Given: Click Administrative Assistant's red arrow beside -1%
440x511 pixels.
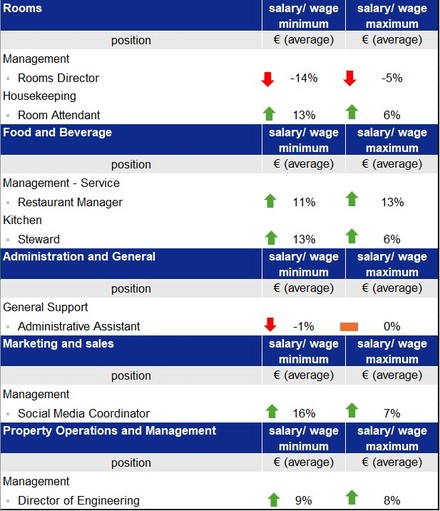Looking at the screenshot, I should [270, 325].
